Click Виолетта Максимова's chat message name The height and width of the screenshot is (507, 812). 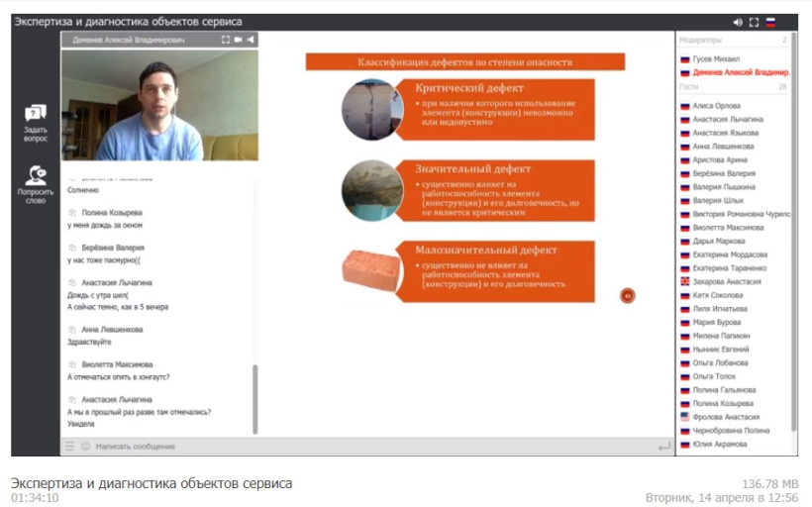pyautogui.click(x=117, y=364)
